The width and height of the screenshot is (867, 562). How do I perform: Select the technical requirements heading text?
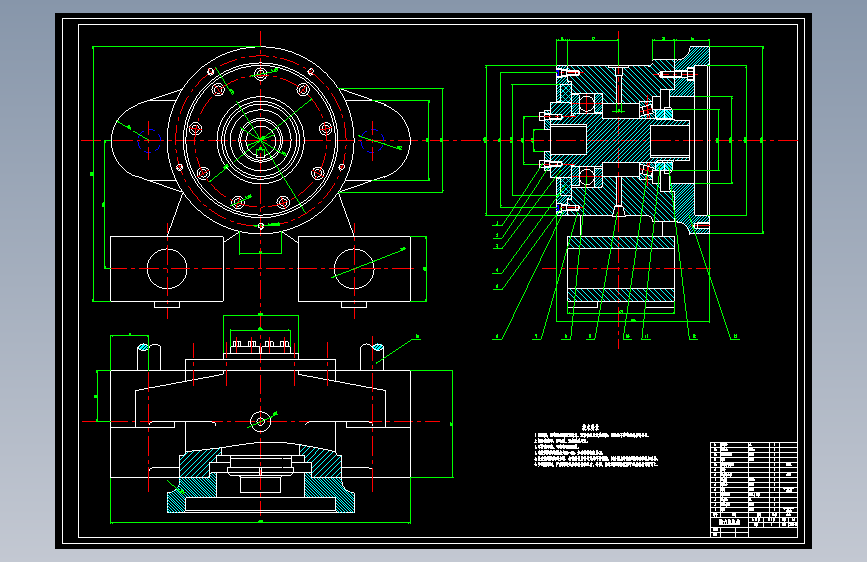pyautogui.click(x=591, y=427)
